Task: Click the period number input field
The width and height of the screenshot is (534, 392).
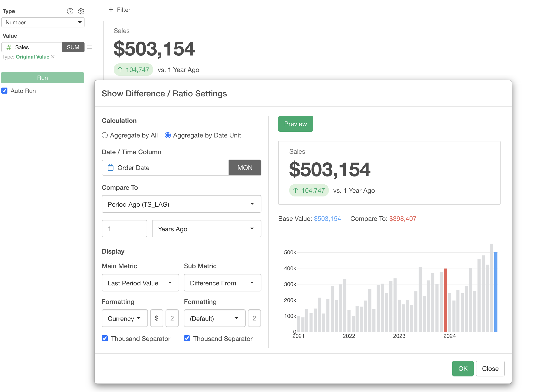Action: [x=124, y=229]
